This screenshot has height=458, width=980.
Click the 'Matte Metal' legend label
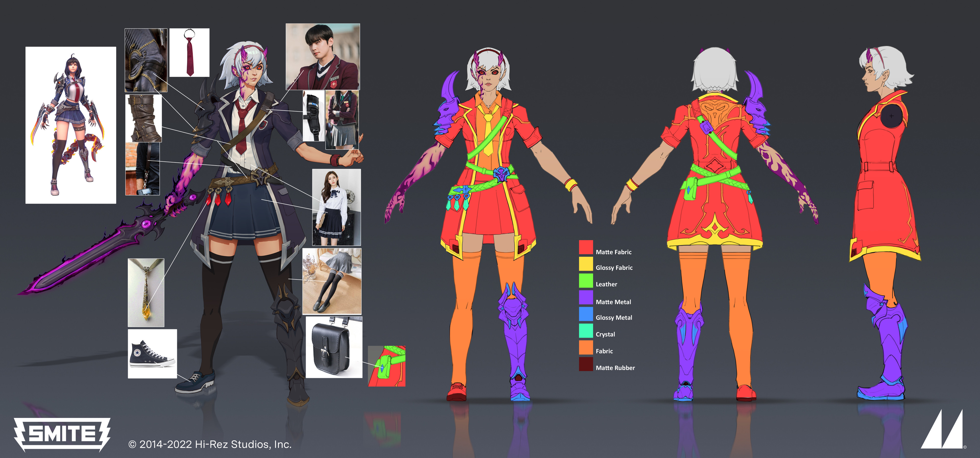click(613, 302)
